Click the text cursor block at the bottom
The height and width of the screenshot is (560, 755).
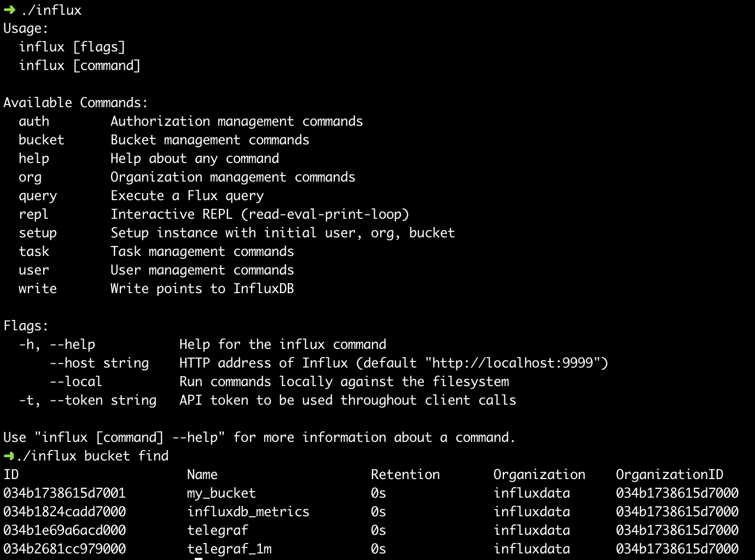pos(199,558)
